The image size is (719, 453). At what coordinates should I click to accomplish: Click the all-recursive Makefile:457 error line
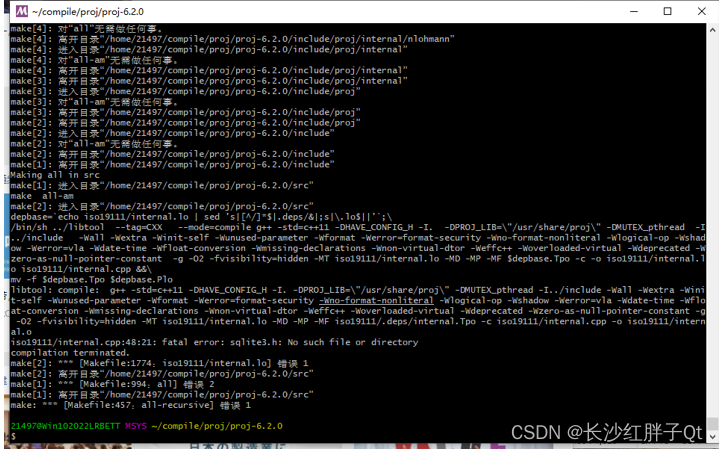pyautogui.click(x=130, y=405)
